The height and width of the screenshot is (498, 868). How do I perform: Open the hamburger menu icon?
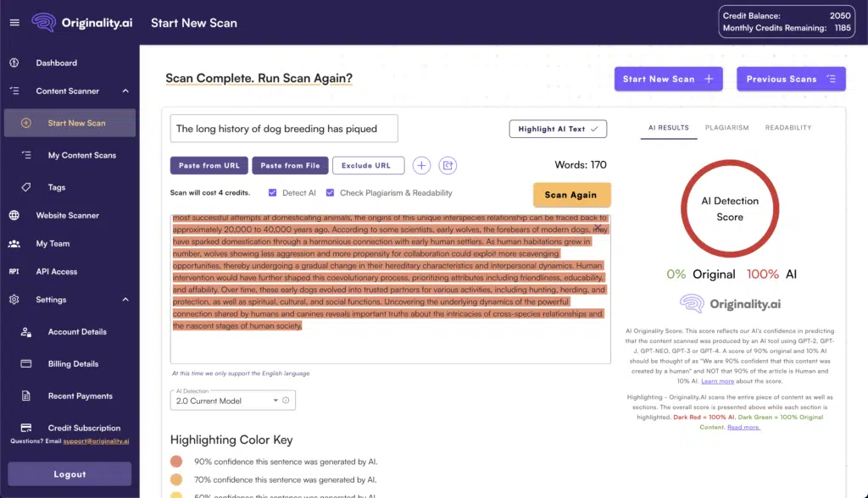tap(14, 23)
